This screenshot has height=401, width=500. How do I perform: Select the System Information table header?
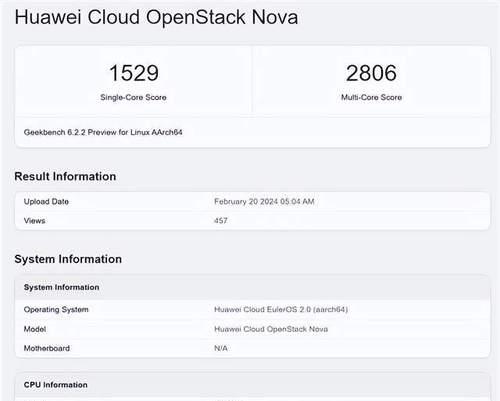pos(61,287)
